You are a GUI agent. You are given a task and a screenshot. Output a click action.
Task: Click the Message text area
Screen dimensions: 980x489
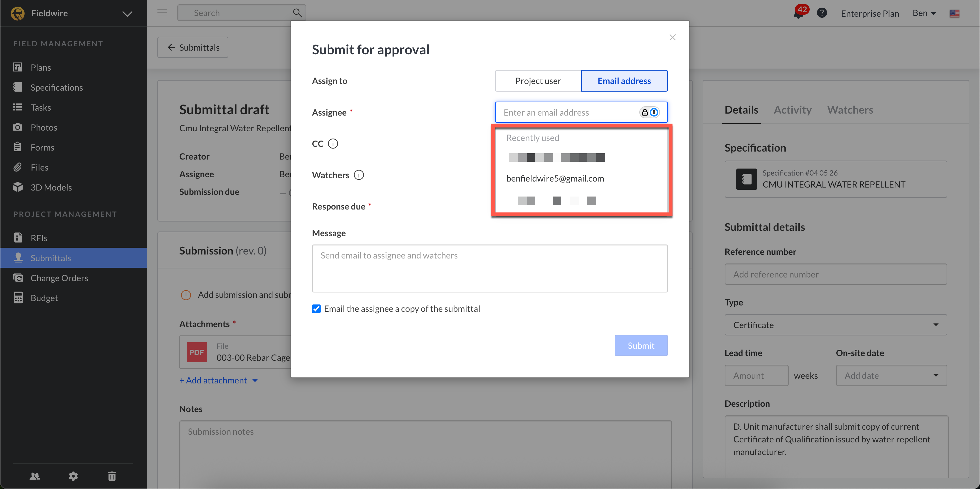[x=490, y=268]
